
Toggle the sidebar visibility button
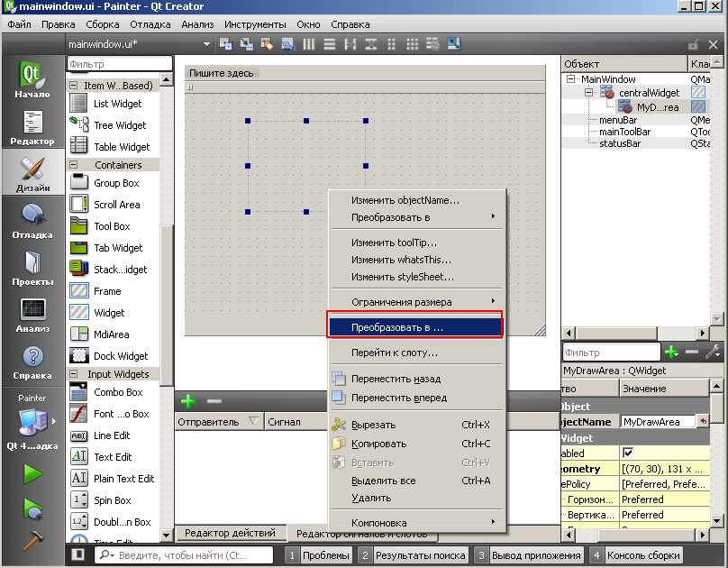[79, 554]
